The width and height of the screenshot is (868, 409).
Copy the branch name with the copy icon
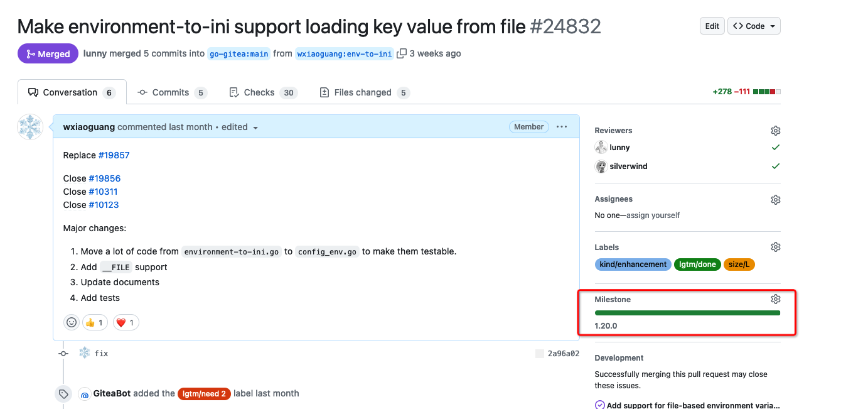tap(400, 53)
